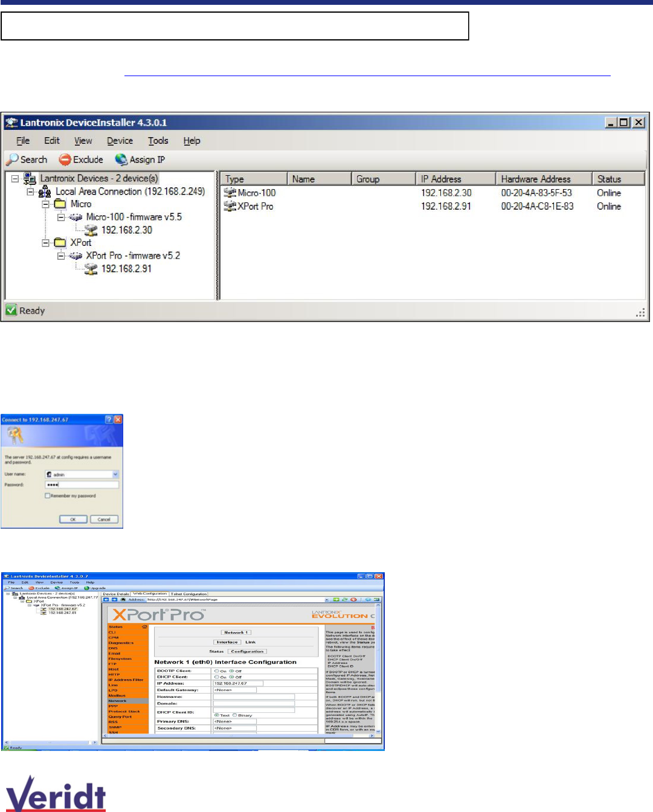Toggle Remember my password checkbox
Screen dimensions: 653x812
coord(47,496)
